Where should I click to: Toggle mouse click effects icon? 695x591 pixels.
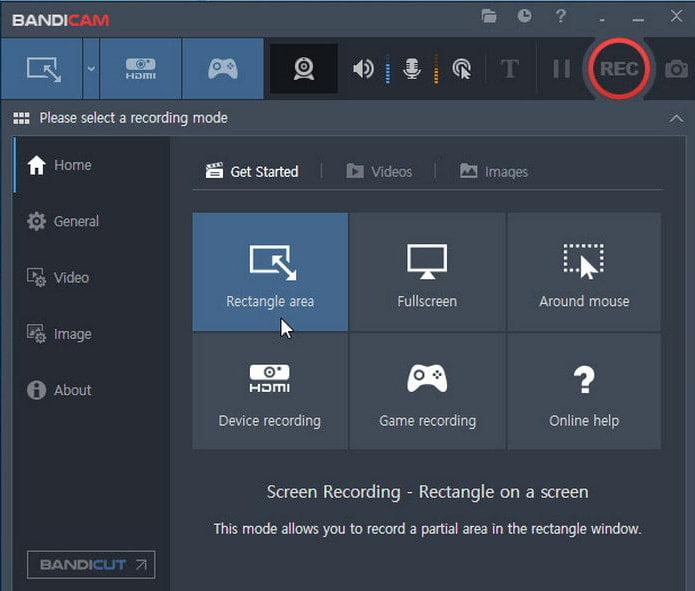point(461,69)
